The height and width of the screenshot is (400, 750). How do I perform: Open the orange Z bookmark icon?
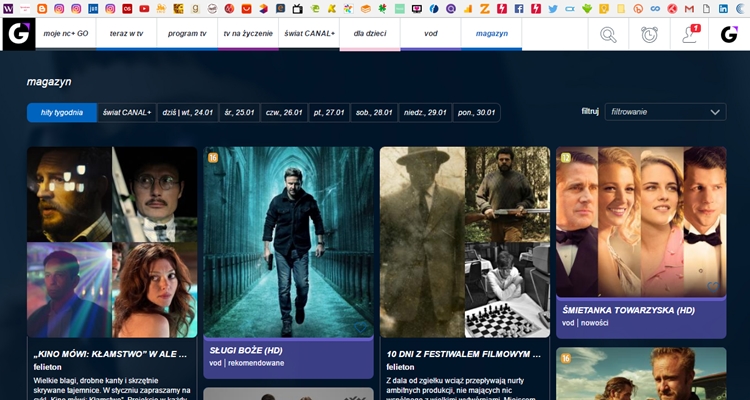(x=485, y=8)
